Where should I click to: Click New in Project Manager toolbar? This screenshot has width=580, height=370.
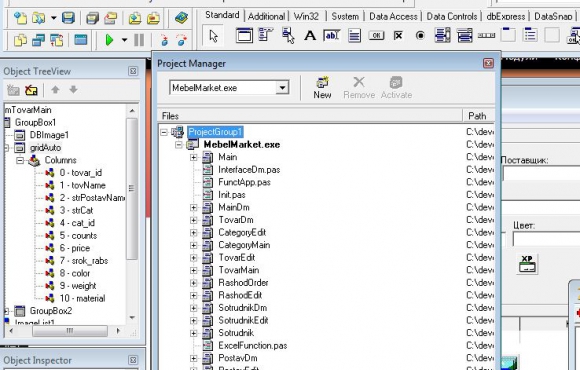click(x=322, y=88)
